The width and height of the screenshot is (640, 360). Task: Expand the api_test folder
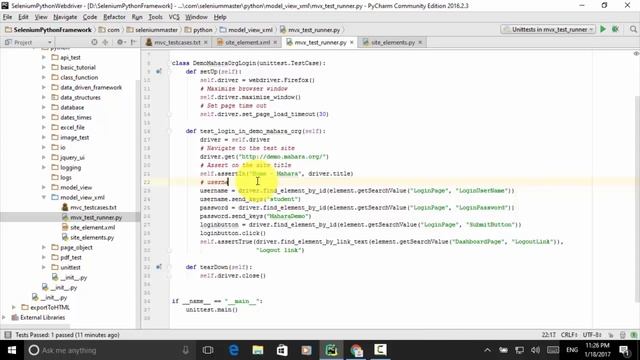(44, 57)
